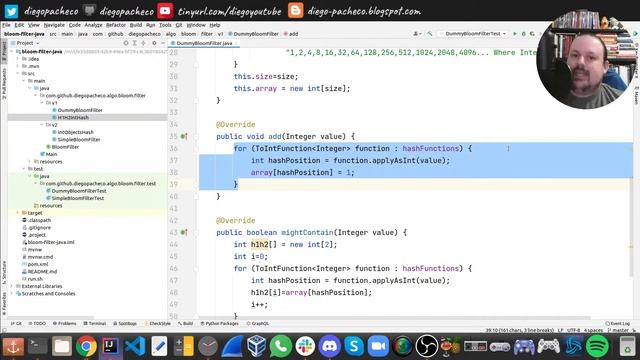The image size is (640, 360).
Task: Select Main class in project tree
Action: pyautogui.click(x=51, y=154)
